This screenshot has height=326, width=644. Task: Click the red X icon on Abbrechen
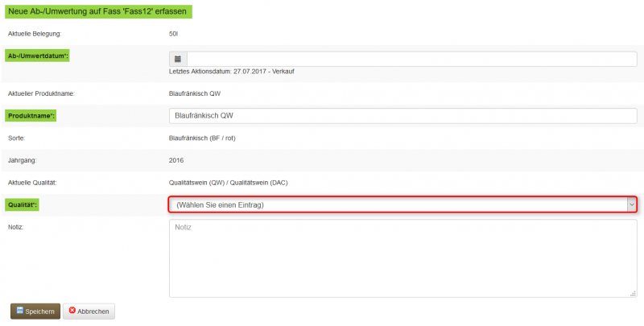pyautogui.click(x=72, y=311)
